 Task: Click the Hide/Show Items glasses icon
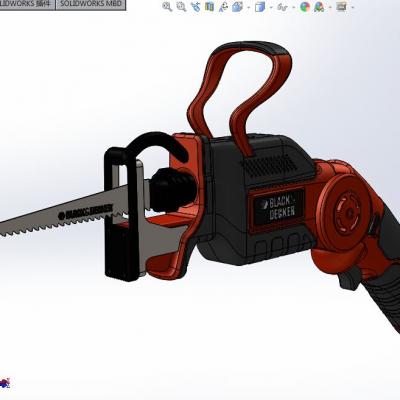click(282, 7)
